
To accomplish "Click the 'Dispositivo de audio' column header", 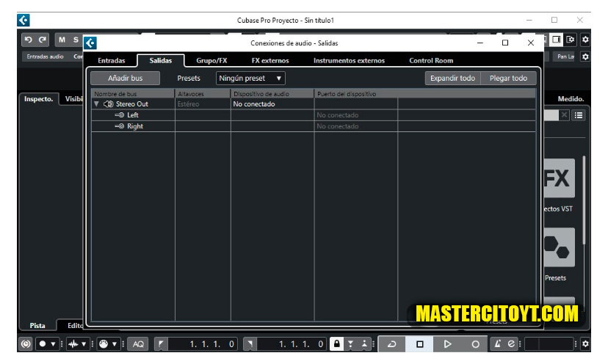I will (272, 94).
